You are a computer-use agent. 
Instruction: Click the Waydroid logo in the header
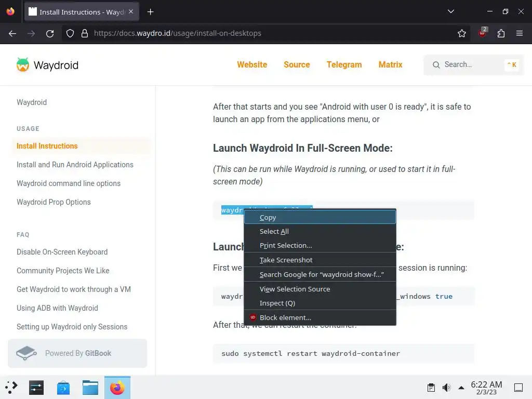[x=47, y=65]
